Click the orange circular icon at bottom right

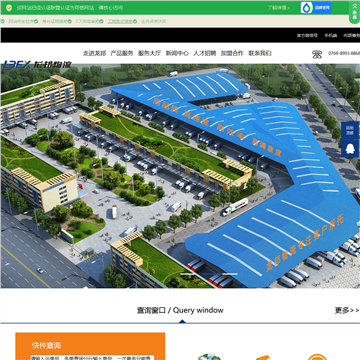tap(317, 357)
